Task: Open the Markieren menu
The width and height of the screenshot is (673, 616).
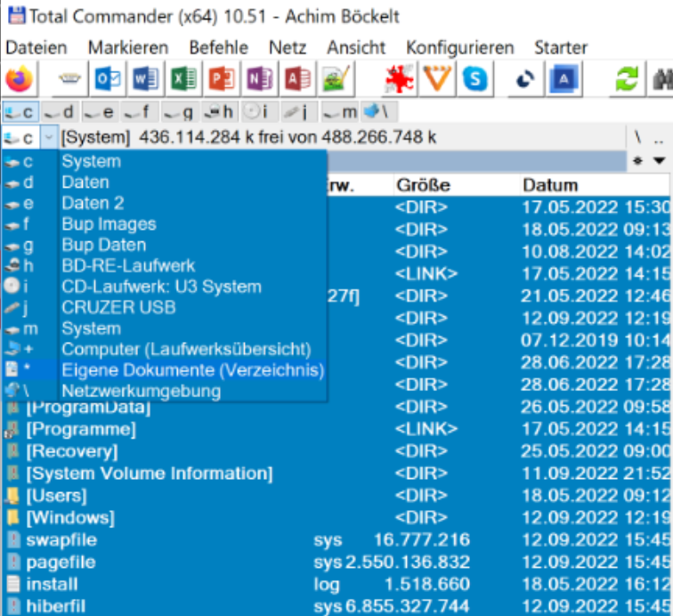Action: (x=128, y=48)
